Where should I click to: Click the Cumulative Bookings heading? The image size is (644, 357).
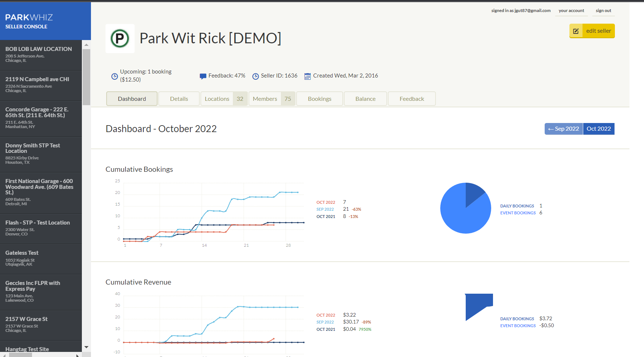pos(139,169)
